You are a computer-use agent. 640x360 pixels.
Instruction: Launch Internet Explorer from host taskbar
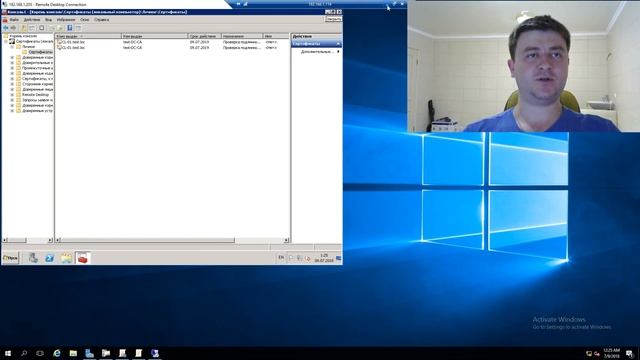[x=57, y=353]
